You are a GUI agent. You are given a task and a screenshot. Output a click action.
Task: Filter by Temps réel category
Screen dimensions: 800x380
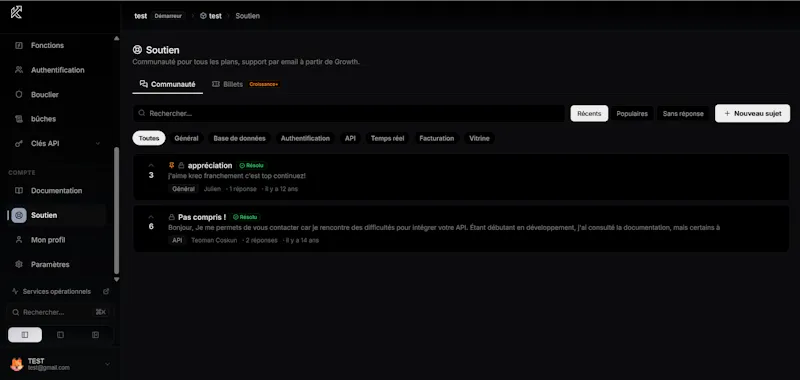[387, 138]
